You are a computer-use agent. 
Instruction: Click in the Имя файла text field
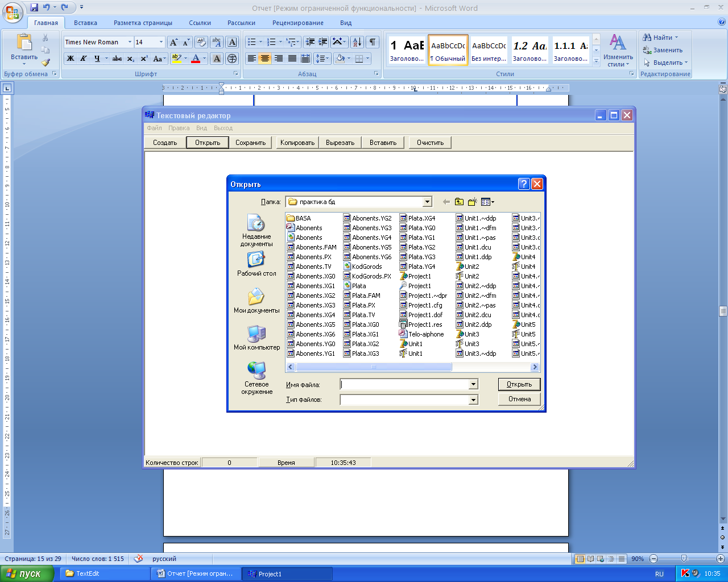[x=404, y=385]
